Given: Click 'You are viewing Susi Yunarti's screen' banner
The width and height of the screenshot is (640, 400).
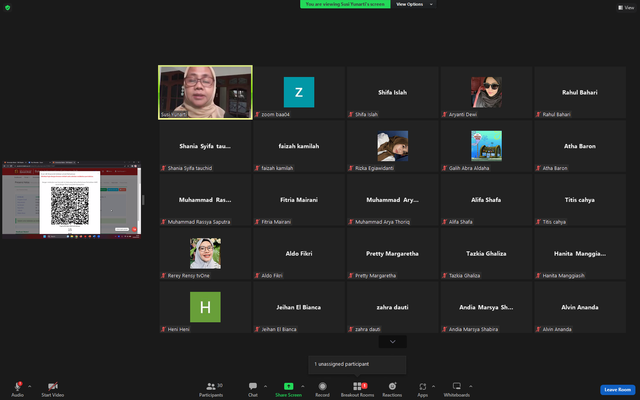Looking at the screenshot, I should 345,4.
